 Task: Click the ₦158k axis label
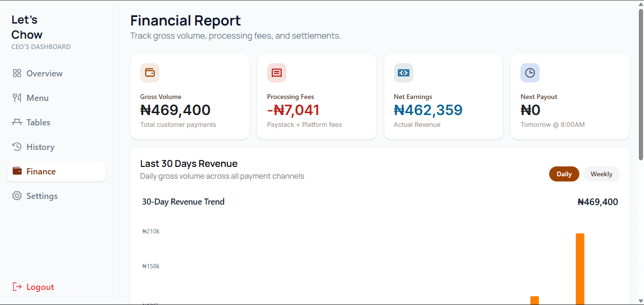tap(151, 266)
